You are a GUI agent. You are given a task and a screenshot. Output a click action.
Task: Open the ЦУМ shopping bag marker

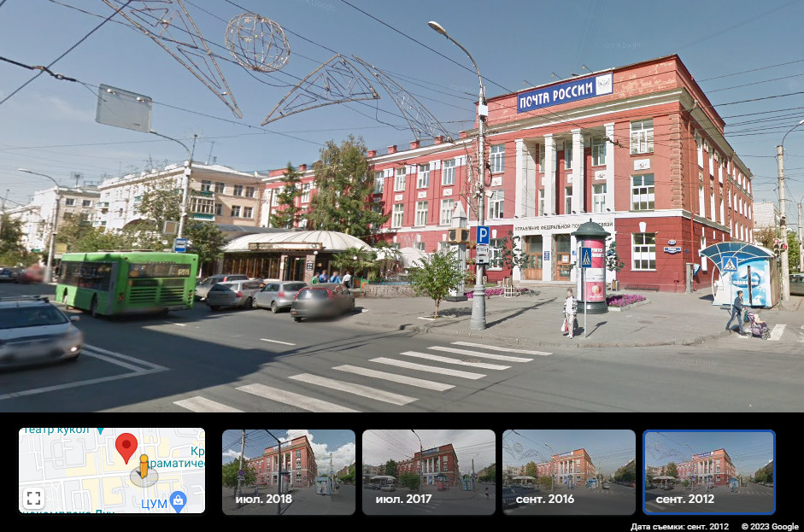tap(178, 501)
